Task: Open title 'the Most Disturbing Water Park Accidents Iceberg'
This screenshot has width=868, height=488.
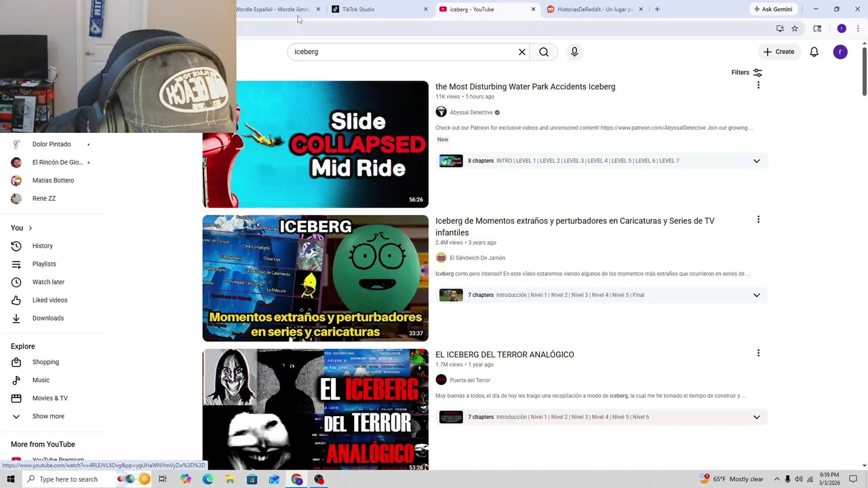Action: (x=526, y=87)
